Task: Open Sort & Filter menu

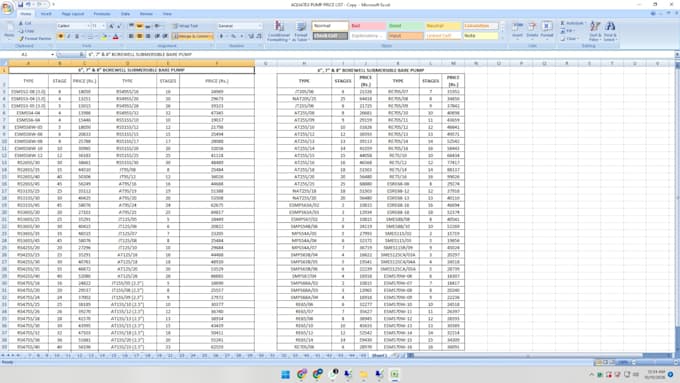Action: click(x=595, y=31)
